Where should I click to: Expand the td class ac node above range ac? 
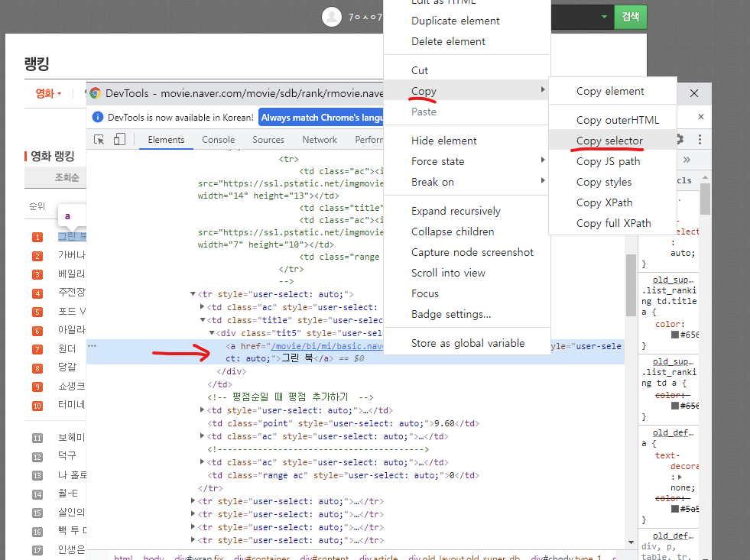tap(202, 461)
